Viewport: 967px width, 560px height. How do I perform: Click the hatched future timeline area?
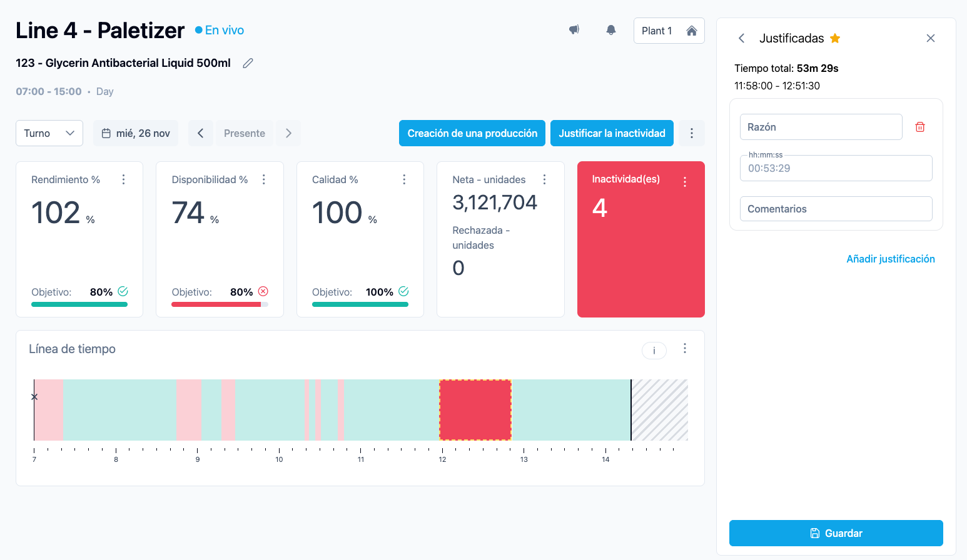click(x=660, y=410)
